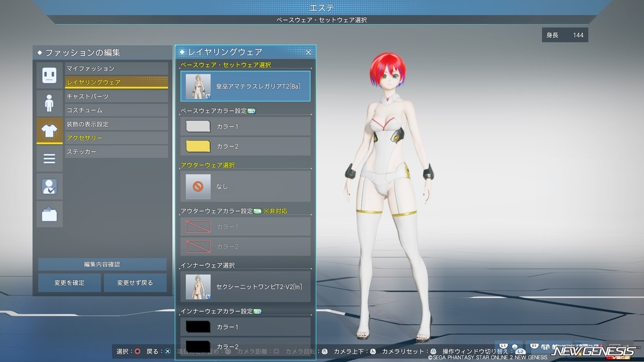The width and height of the screenshot is (644, 362).
Task: Click disabled outerwear カラー2 swatch
Action: tap(198, 247)
